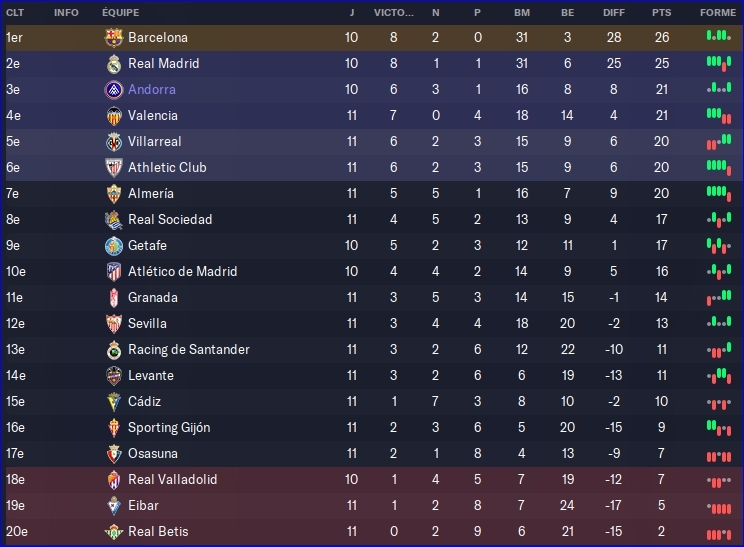
Task: Open the Villarreal team page
Action: pos(154,141)
